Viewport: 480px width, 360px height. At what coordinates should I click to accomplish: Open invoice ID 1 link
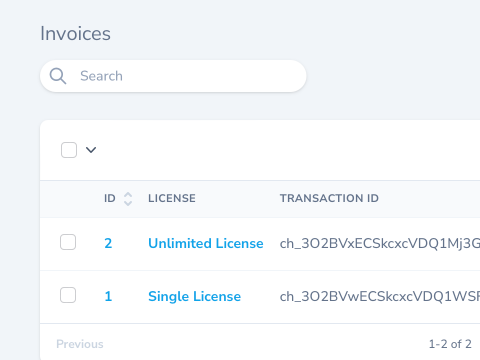(x=108, y=296)
